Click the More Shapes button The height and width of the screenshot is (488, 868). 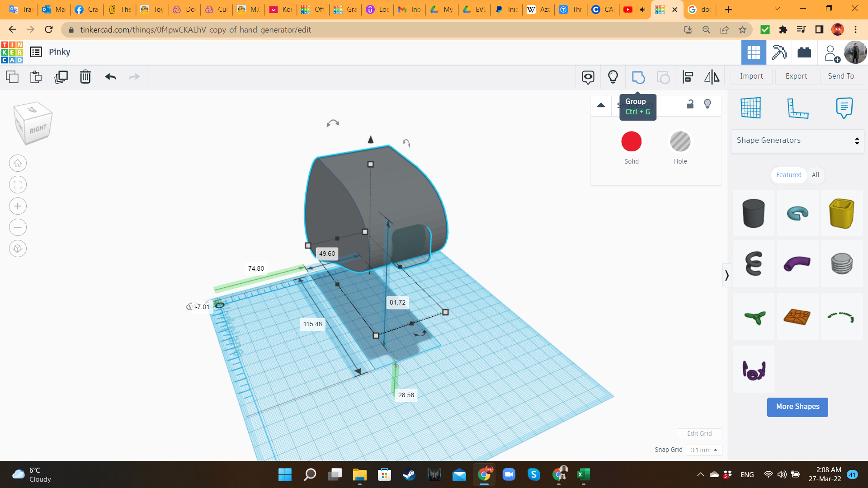click(x=797, y=407)
